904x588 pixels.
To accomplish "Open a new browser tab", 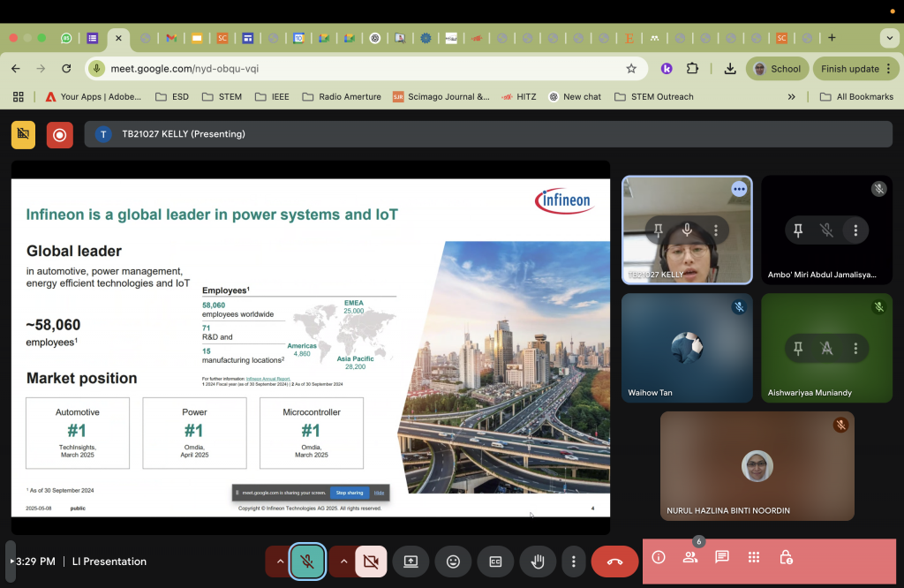I will click(832, 37).
